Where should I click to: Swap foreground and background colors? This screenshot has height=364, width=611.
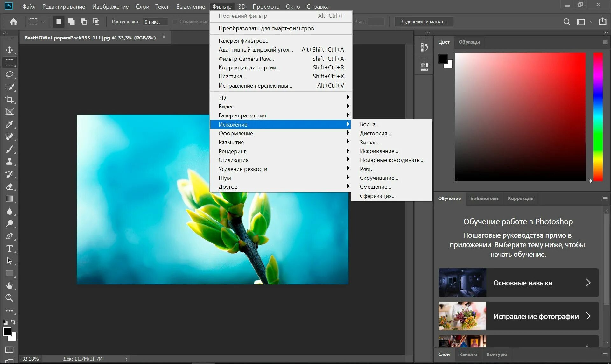(x=13, y=322)
